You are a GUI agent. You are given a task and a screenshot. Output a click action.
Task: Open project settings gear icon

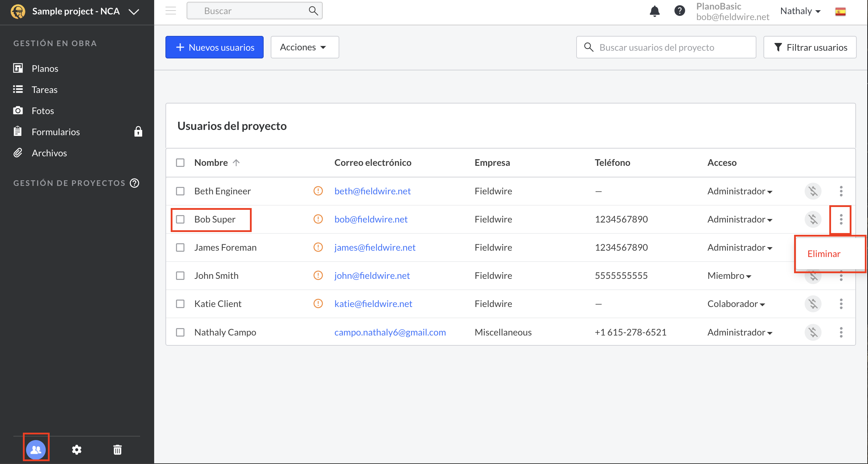point(77,450)
